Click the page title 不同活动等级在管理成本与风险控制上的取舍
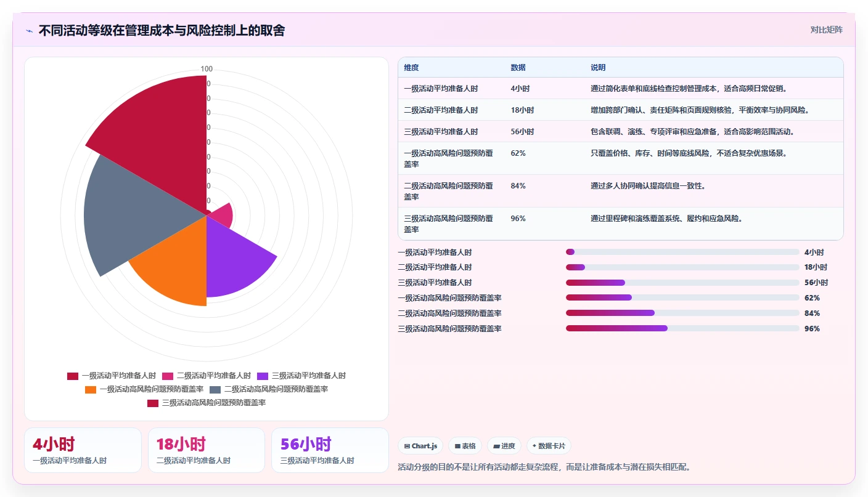 162,31
